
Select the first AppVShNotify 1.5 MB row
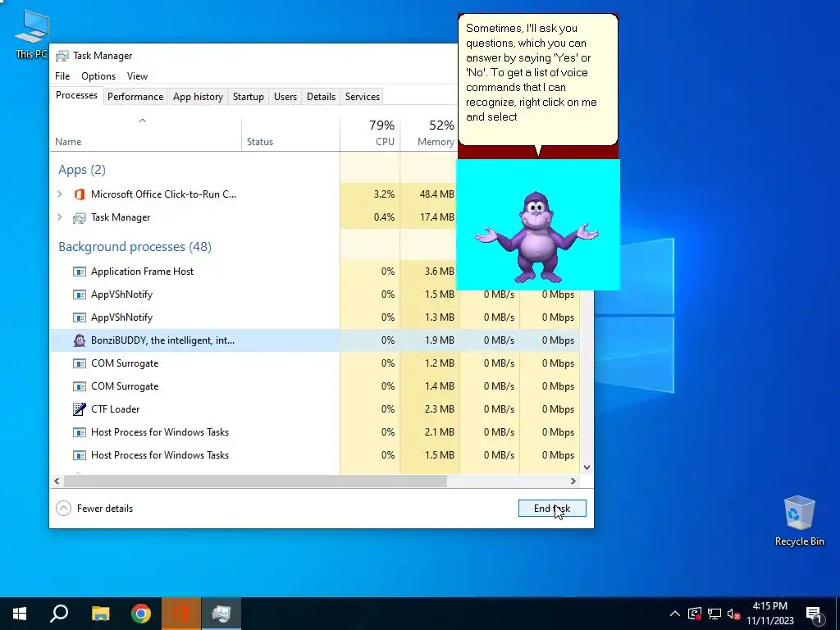point(314,294)
